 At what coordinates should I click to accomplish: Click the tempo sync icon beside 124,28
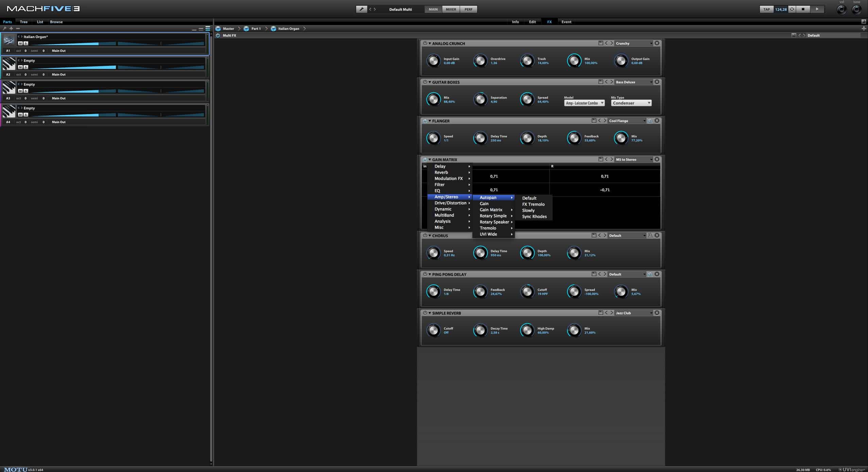[x=792, y=9]
